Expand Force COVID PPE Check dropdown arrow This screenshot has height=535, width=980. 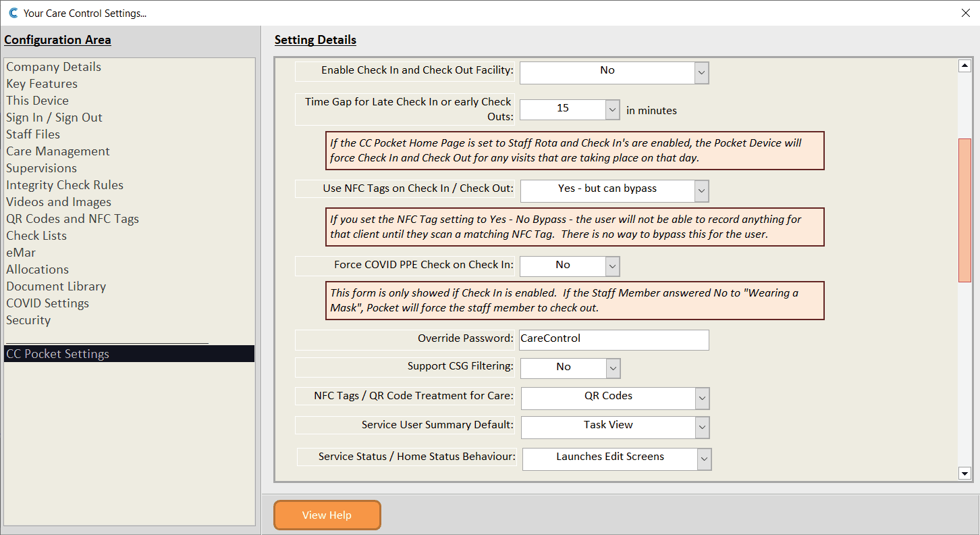(612, 266)
